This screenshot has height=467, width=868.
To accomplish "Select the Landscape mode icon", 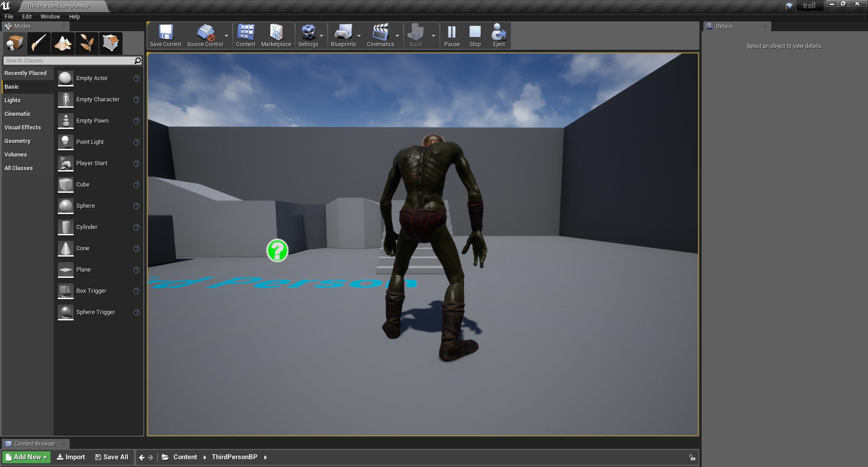I will [x=62, y=43].
